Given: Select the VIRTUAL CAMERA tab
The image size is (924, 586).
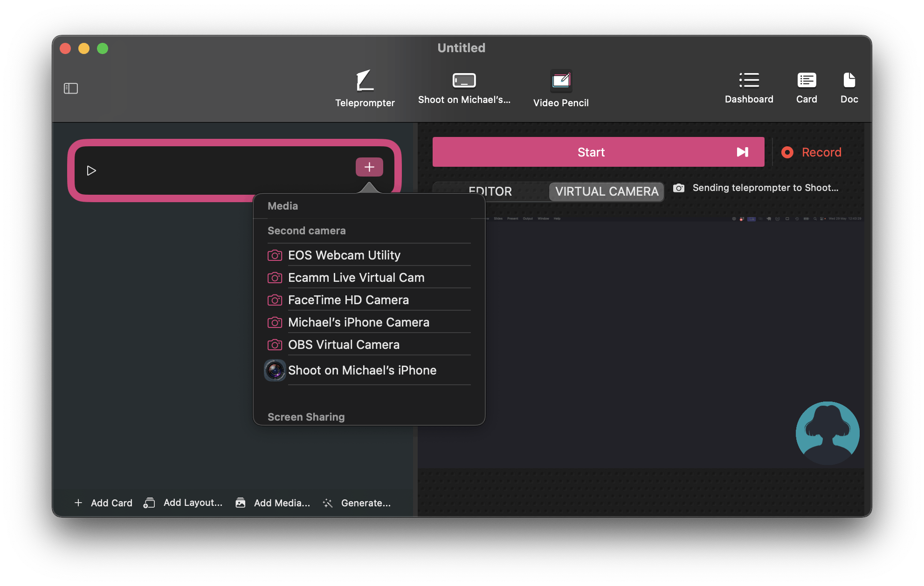Looking at the screenshot, I should pos(607,191).
